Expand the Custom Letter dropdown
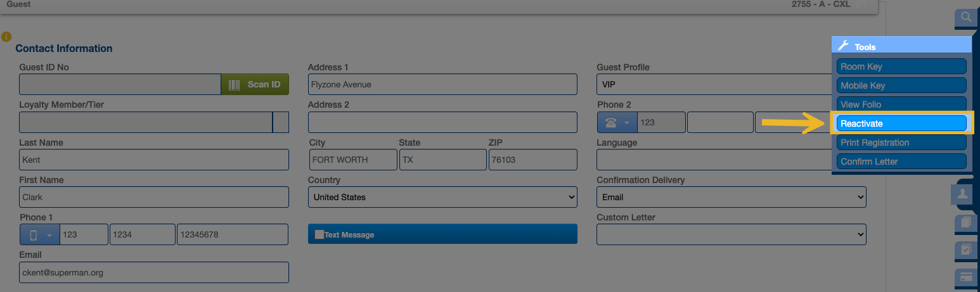The image size is (980, 292). 731,234
